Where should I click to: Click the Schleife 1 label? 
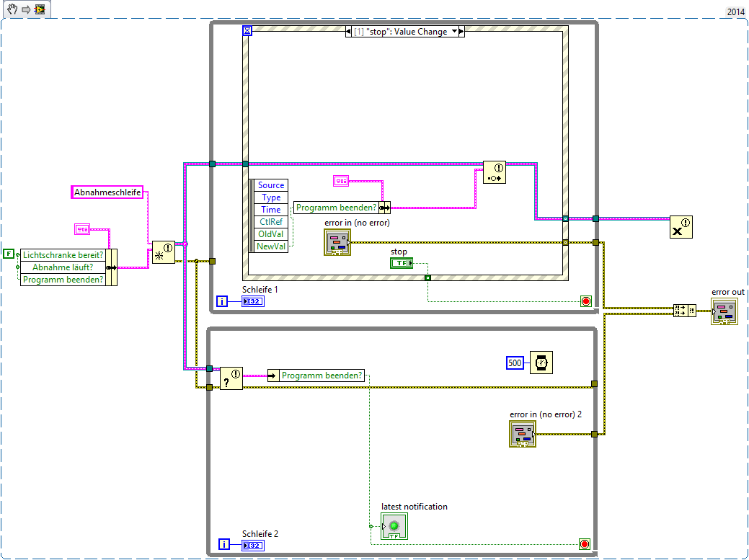pos(260,289)
